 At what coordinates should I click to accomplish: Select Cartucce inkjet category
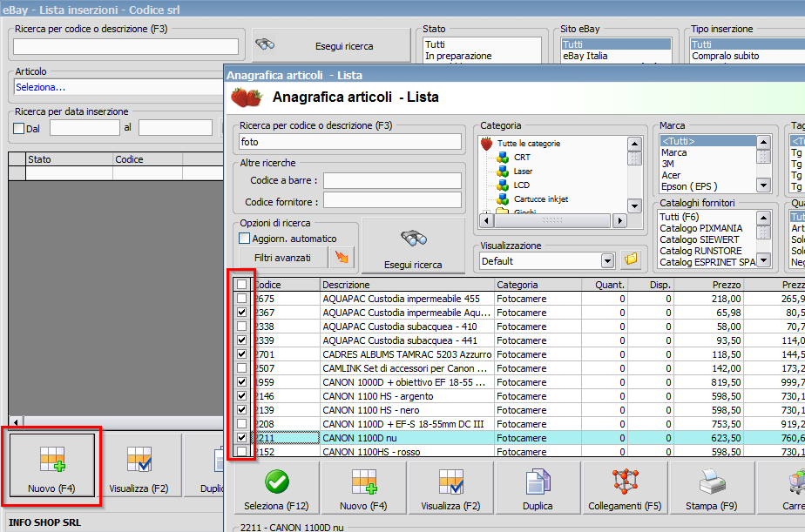pyautogui.click(x=541, y=199)
